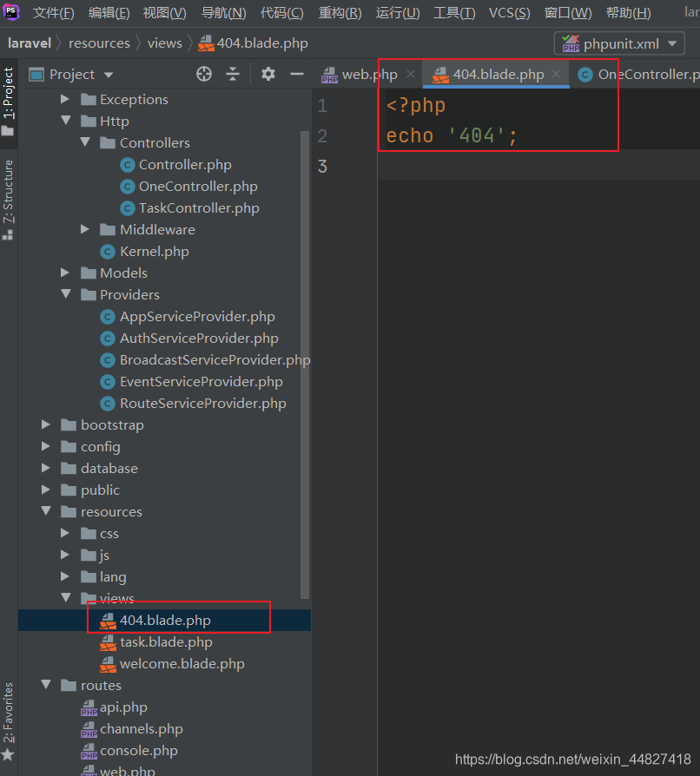Image resolution: width=700 pixels, height=776 pixels.
Task: Select 404.blade.php in project tree
Action: coord(165,621)
